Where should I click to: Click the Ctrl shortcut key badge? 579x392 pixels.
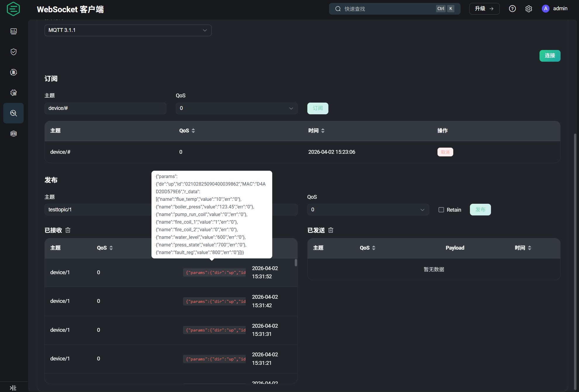point(441,9)
